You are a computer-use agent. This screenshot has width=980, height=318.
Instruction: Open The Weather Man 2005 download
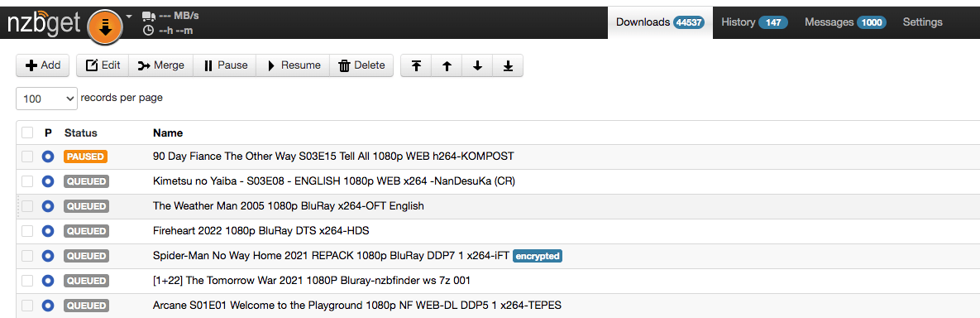(288, 205)
